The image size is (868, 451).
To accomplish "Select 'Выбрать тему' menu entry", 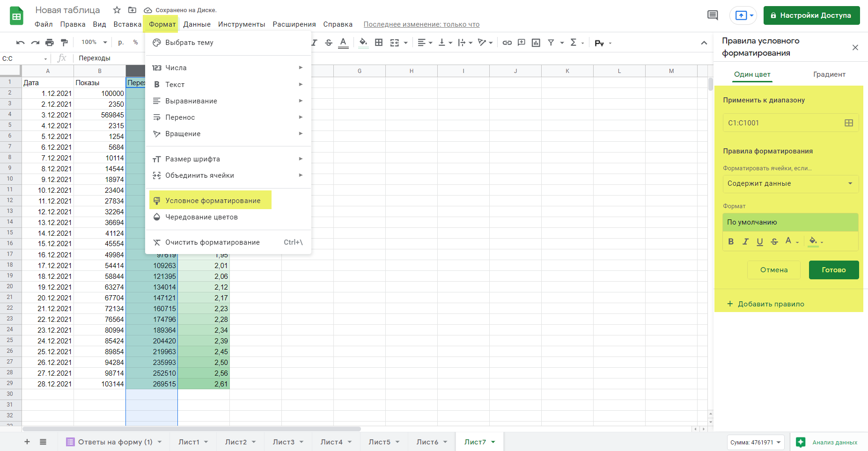I will [228, 43].
